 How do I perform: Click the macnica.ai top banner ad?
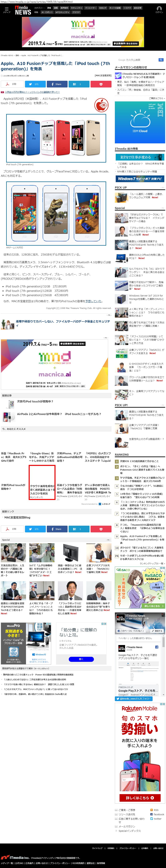pyautogui.click(x=83, y=32)
